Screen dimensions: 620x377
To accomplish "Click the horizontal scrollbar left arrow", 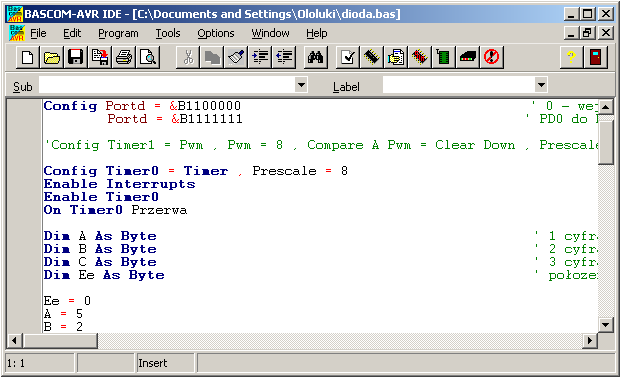I will tap(14, 340).
